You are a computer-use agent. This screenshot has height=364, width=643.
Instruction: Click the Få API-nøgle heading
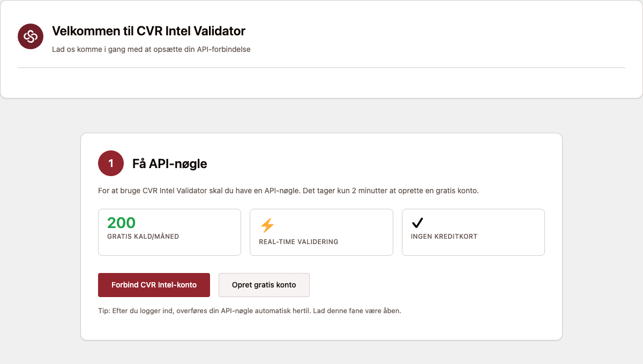170,164
